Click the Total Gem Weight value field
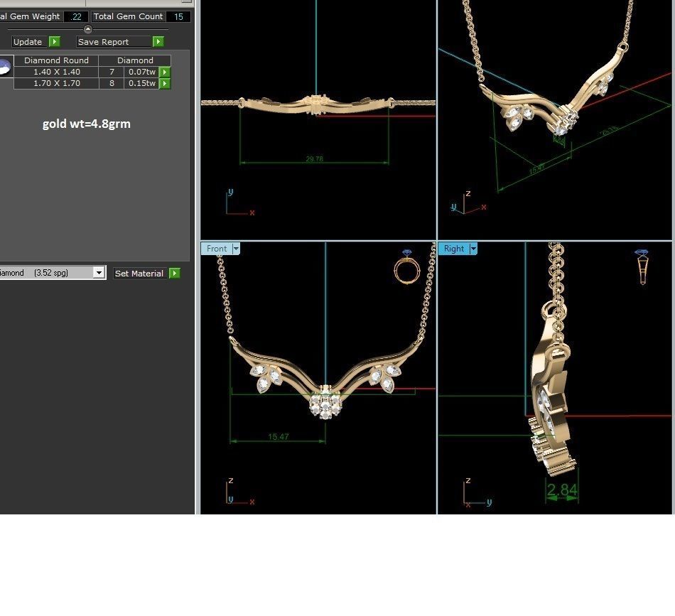 [76, 17]
